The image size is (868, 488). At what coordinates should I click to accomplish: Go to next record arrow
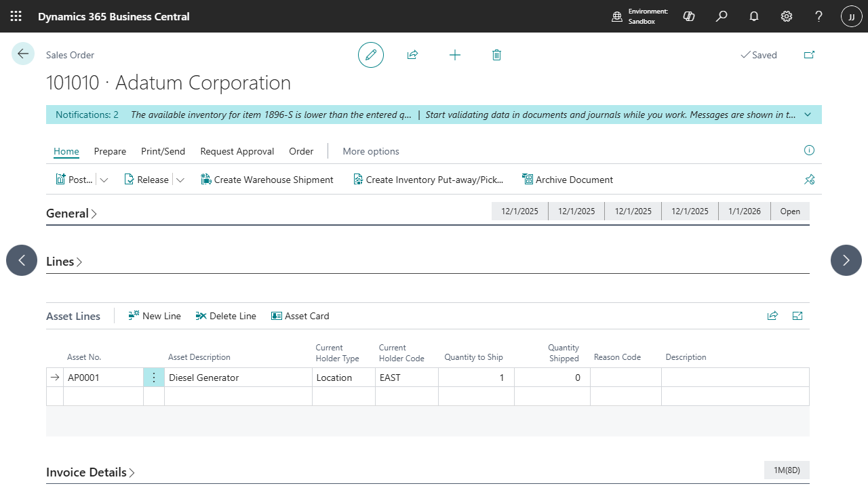tap(846, 260)
